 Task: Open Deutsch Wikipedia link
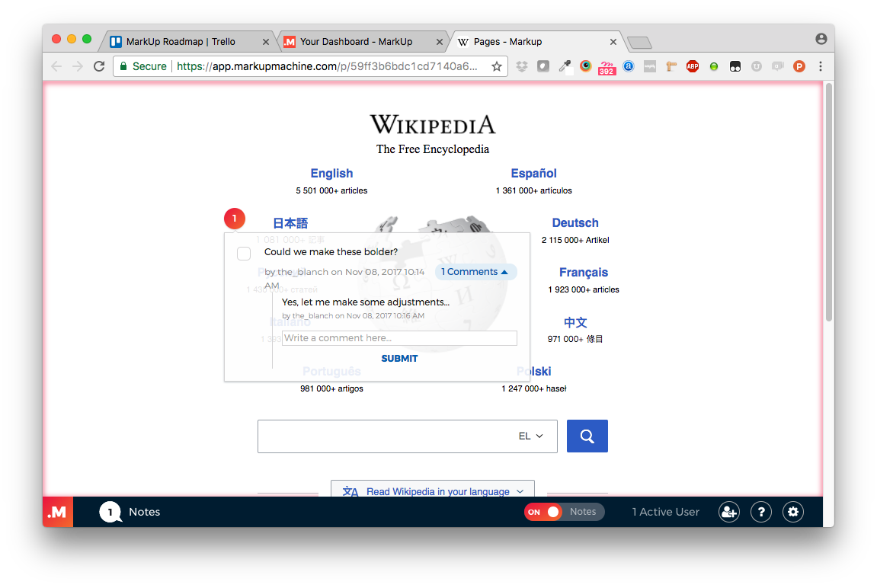point(575,223)
